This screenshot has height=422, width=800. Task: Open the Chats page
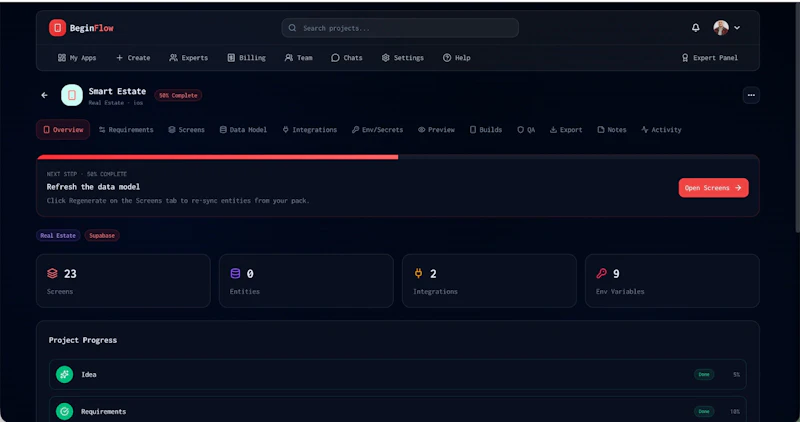click(x=346, y=58)
